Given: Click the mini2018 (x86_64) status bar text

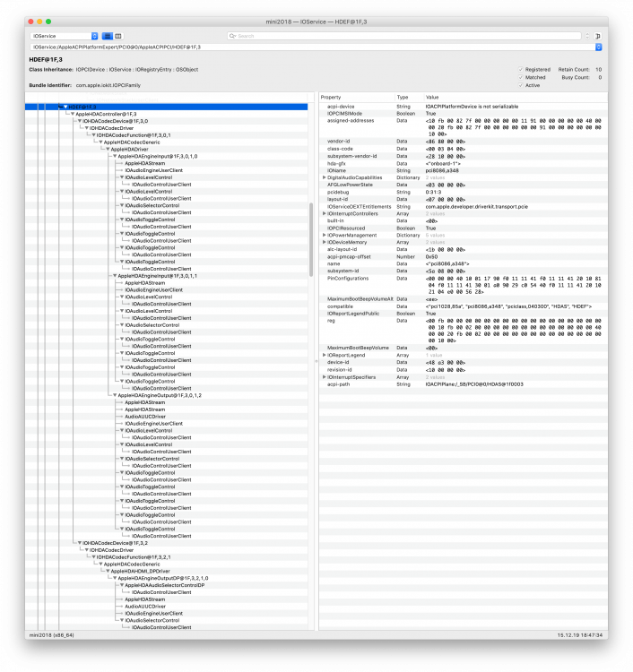Looking at the screenshot, I should click(x=51, y=635).
